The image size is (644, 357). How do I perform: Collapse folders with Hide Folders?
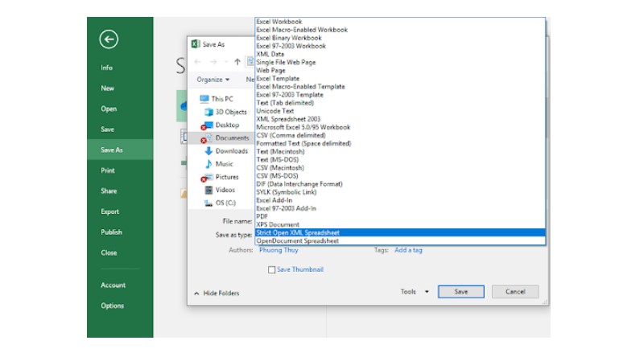(x=217, y=293)
